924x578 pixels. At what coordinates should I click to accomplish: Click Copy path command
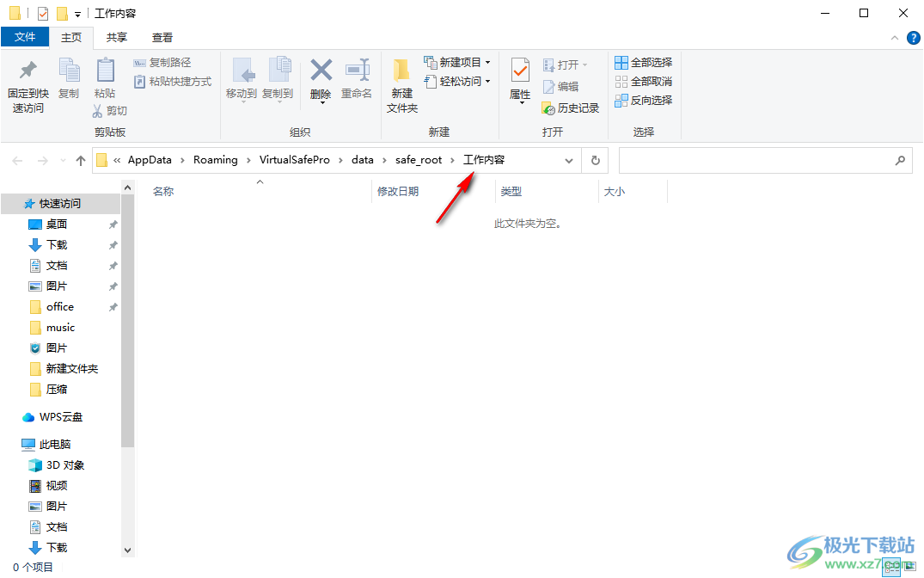162,63
